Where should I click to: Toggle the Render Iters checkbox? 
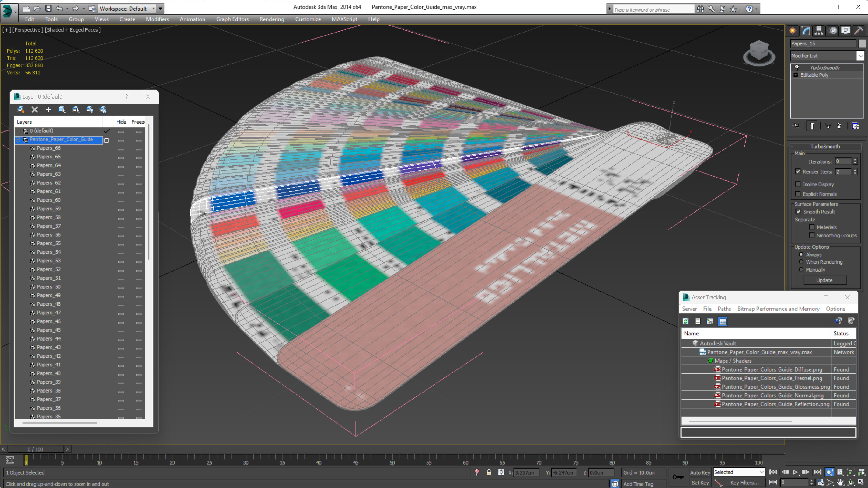[798, 171]
